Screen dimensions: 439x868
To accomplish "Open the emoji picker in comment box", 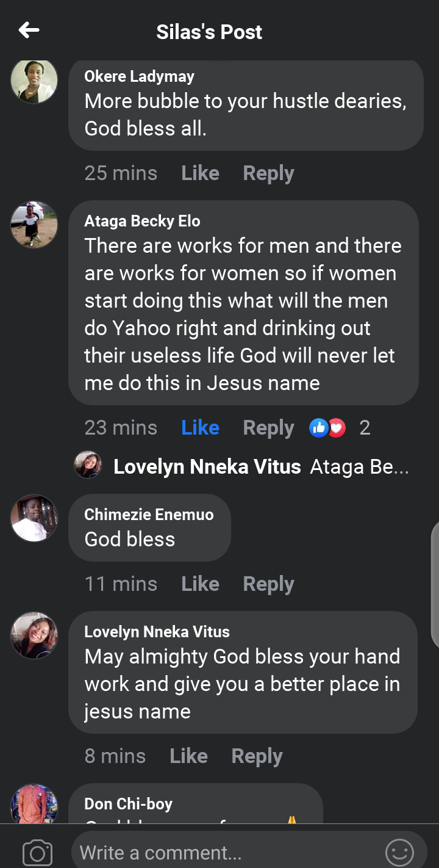I will [x=399, y=852].
